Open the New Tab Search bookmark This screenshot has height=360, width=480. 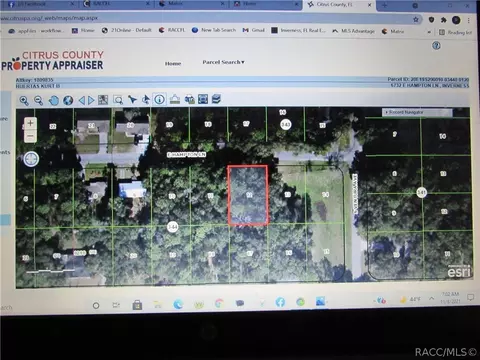point(214,30)
